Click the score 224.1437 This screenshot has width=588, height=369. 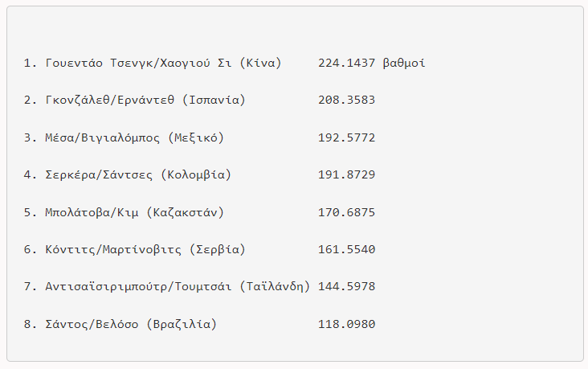pos(346,63)
